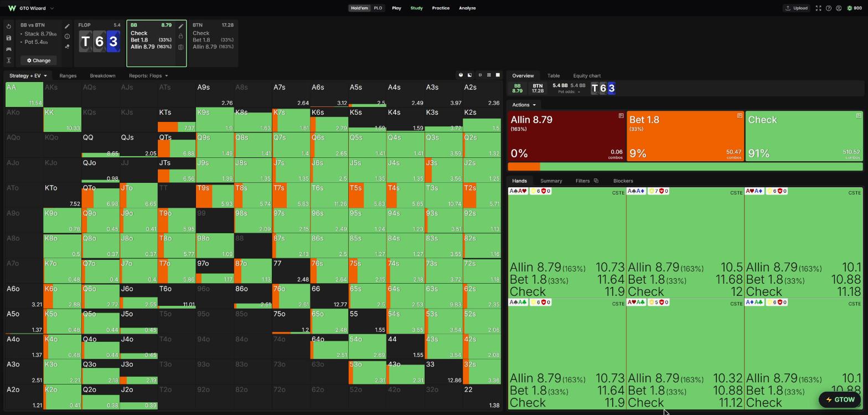Select the grid matrix view toggle
The image size is (868, 415).
pyautogui.click(x=489, y=75)
